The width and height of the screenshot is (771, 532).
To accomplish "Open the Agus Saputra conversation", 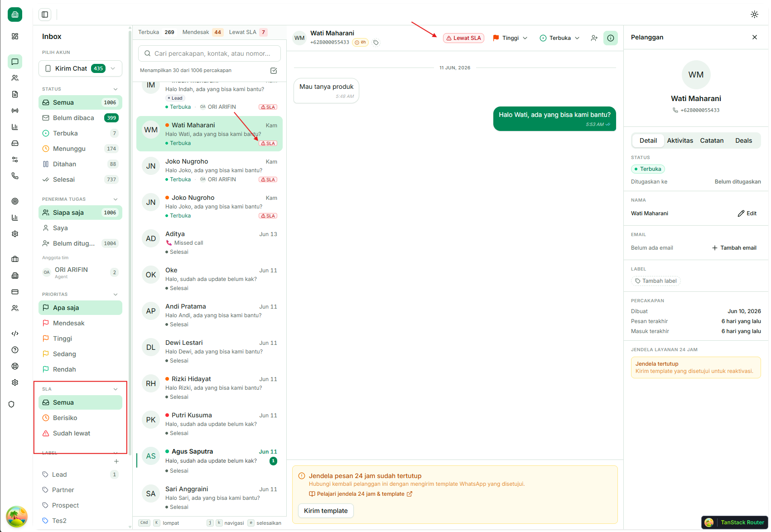I will (209, 460).
